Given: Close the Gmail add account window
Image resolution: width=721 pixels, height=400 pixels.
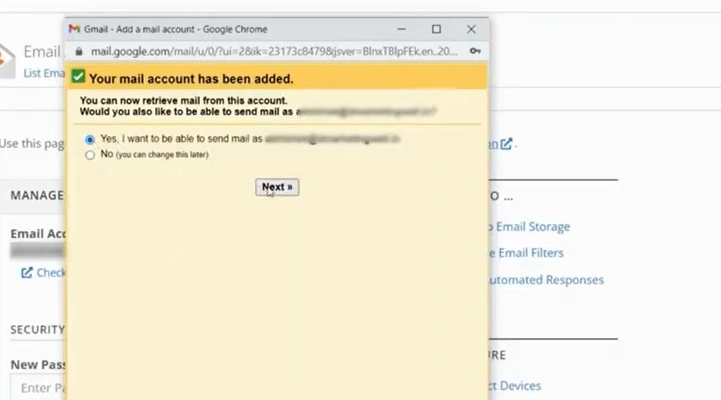Looking at the screenshot, I should 471,29.
